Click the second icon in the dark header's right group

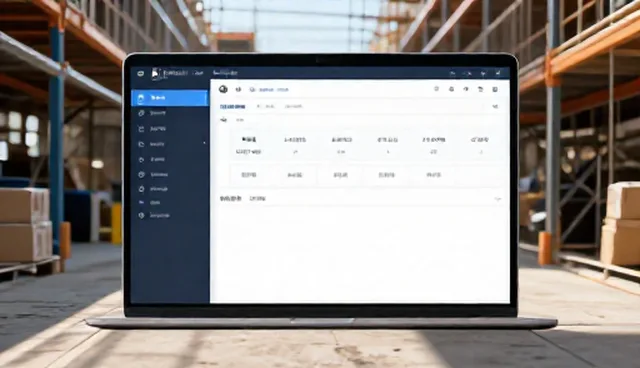468,73
